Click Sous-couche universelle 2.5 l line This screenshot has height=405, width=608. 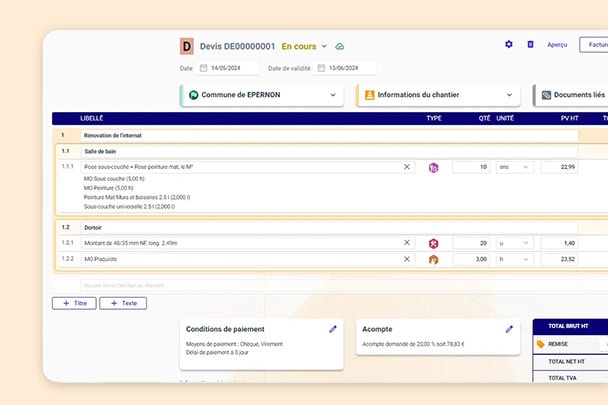coord(129,207)
